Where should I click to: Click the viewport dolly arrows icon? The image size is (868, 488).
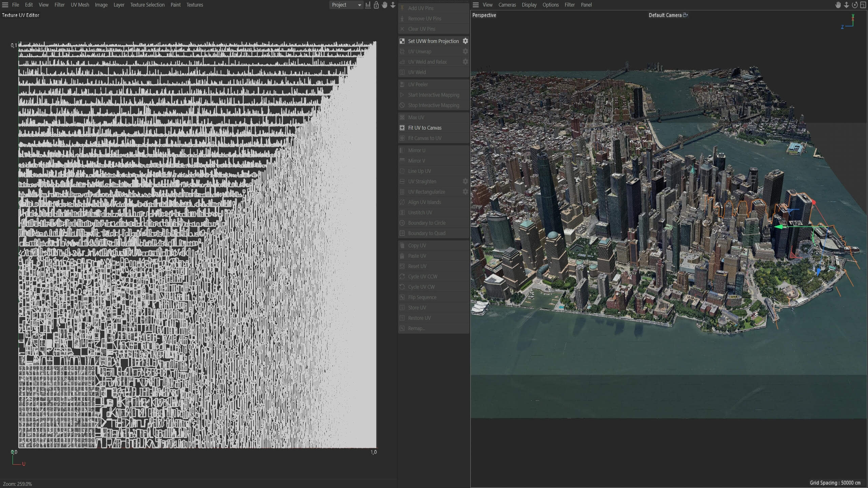[x=846, y=5]
